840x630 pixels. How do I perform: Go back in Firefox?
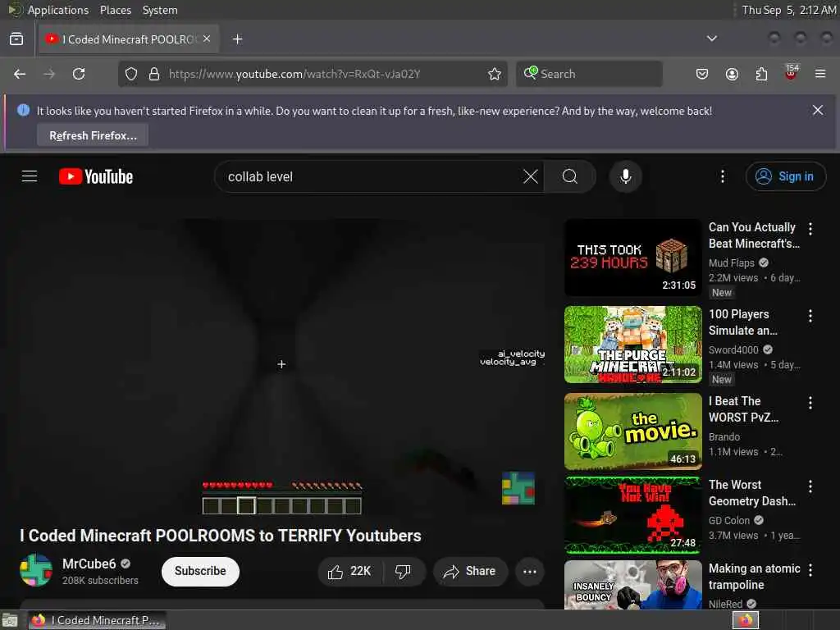coord(20,74)
